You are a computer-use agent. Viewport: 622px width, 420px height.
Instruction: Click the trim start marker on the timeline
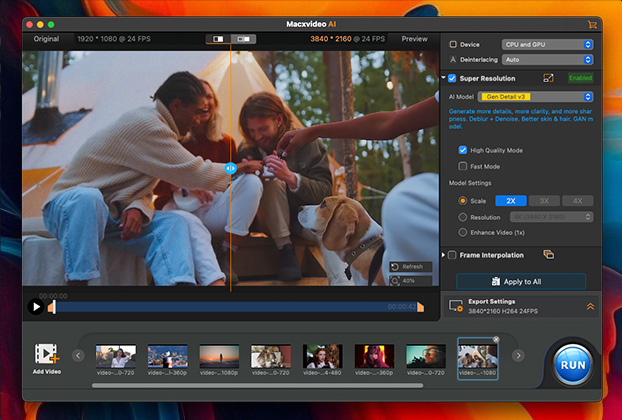[x=52, y=307]
